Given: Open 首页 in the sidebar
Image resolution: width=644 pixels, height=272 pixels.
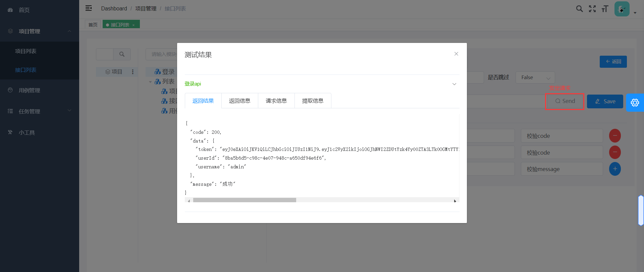Looking at the screenshot, I should pos(40,10).
